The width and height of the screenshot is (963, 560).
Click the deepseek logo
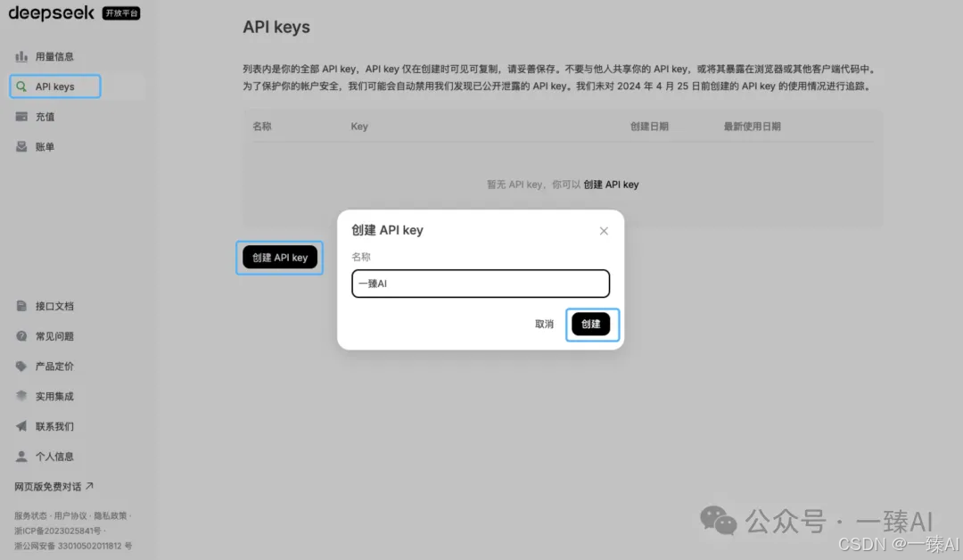pyautogui.click(x=52, y=12)
